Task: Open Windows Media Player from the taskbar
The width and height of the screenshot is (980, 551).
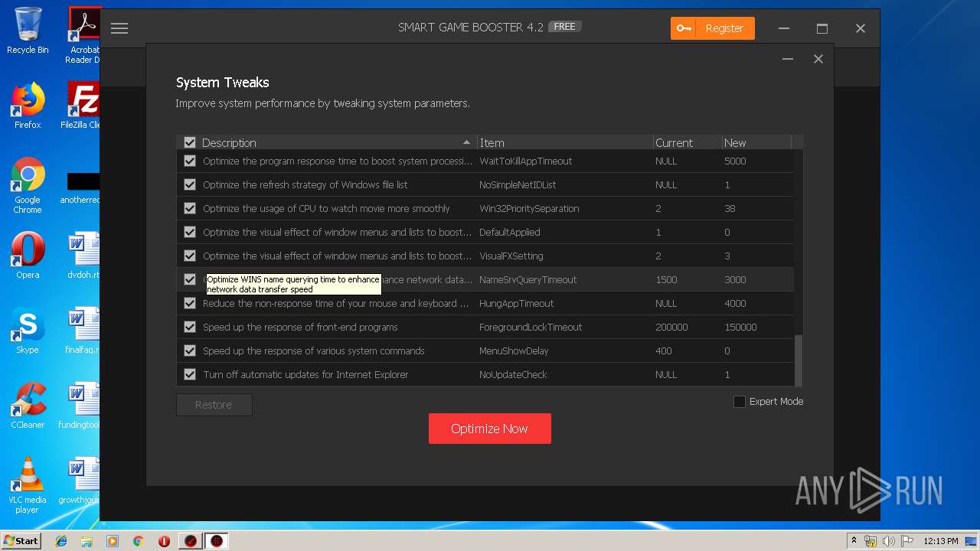Action: click(x=113, y=541)
